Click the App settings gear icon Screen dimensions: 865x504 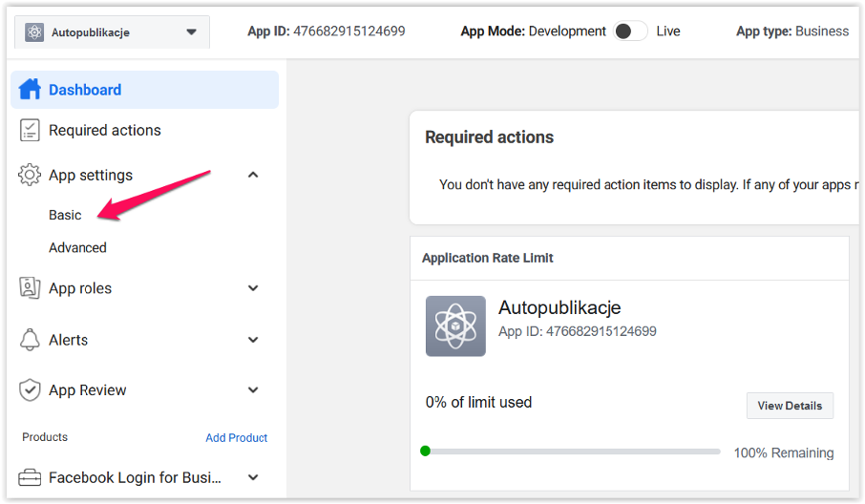click(x=30, y=175)
